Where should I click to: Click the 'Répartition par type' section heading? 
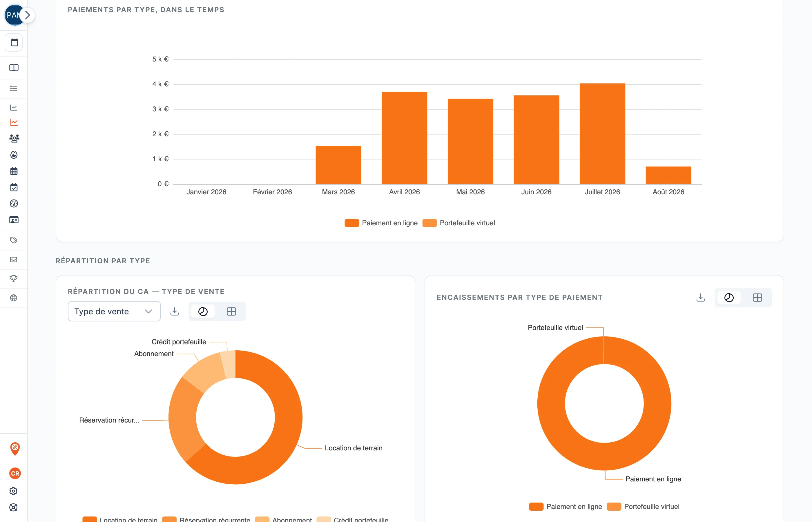click(x=103, y=261)
